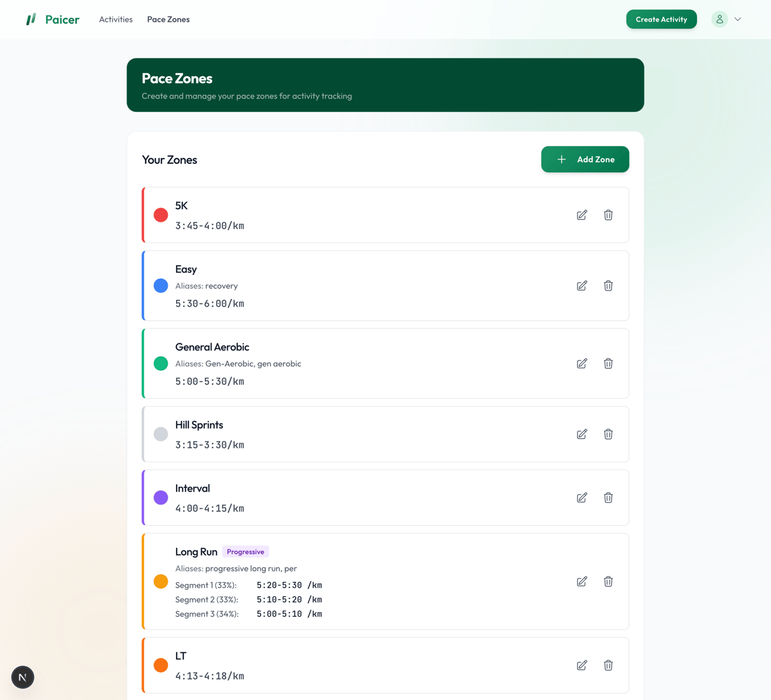771x700 pixels.
Task: Edit the Interval pace zone
Action: coord(581,498)
